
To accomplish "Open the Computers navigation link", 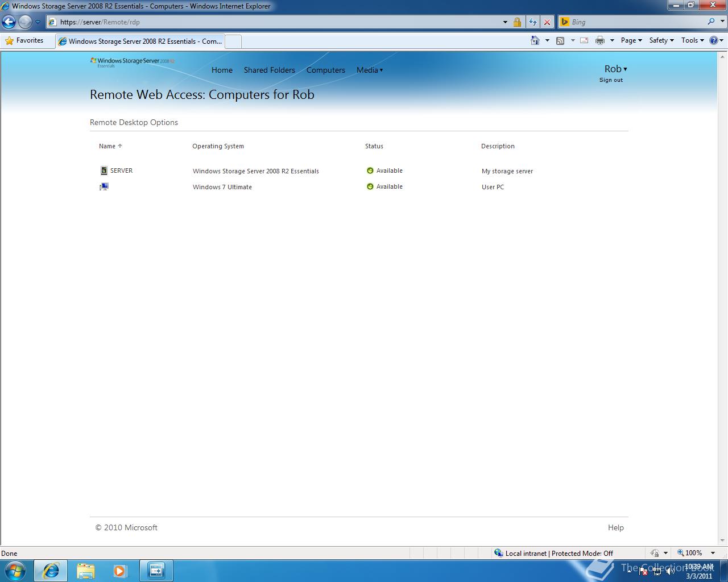I will [x=325, y=70].
